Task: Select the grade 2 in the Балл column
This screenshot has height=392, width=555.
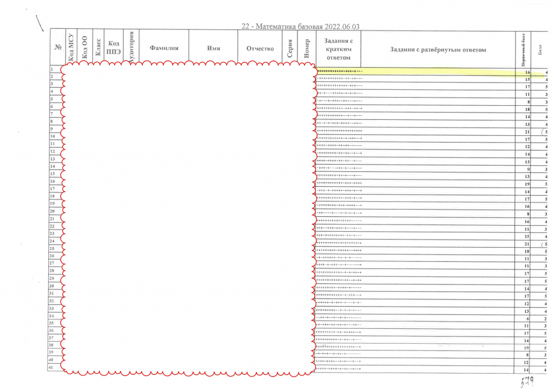Action: (546, 318)
